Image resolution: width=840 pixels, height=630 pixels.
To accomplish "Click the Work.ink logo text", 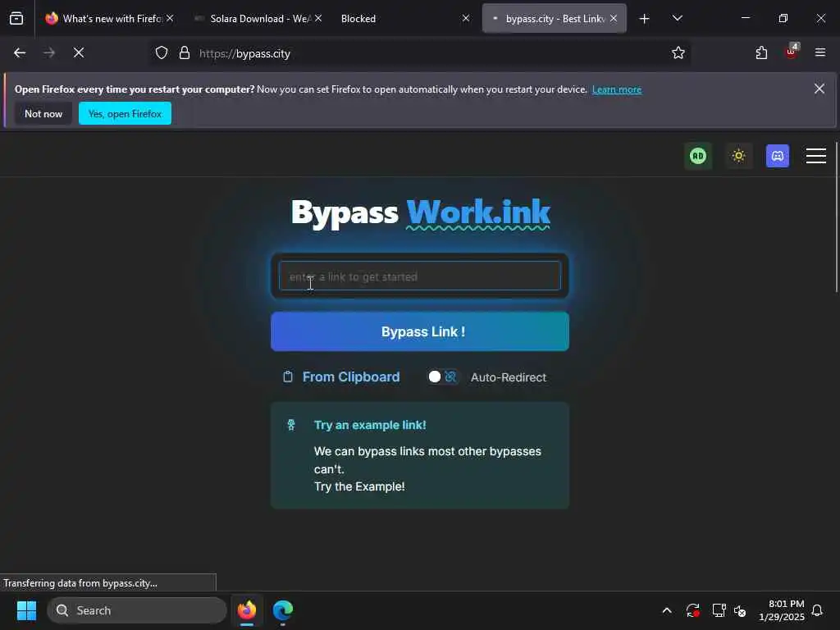I will point(478,213).
